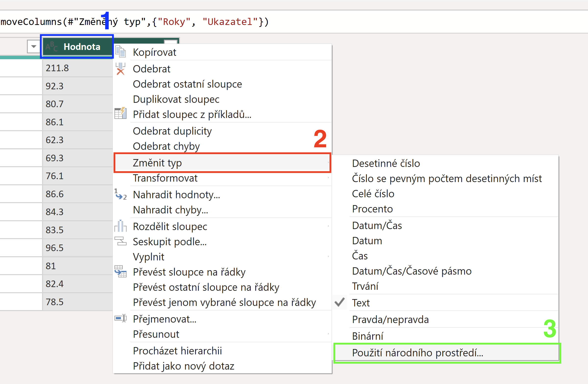Choose Odebrat ostatní sloupce from the context menu

pos(222,84)
